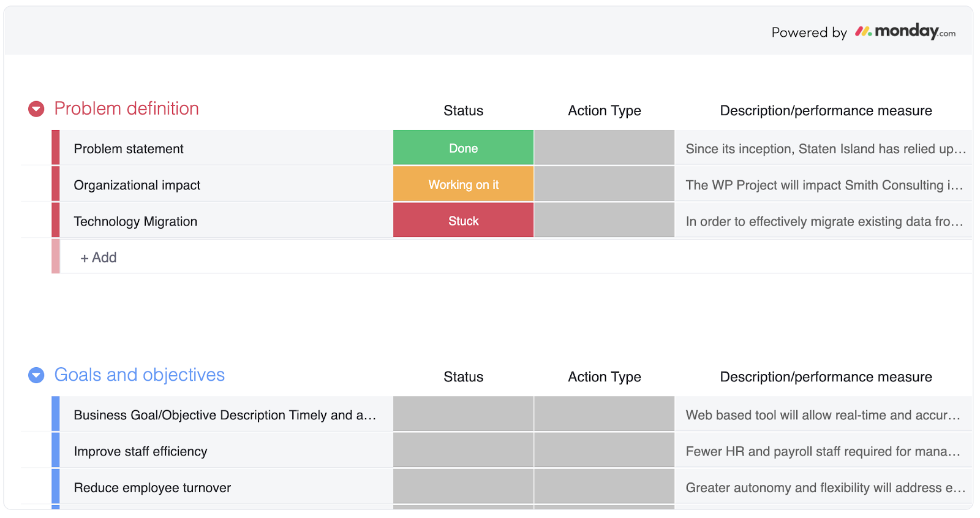This screenshot has width=980, height=518.
Task: Open description starting 'The WP Project will impact'
Action: coord(824,185)
